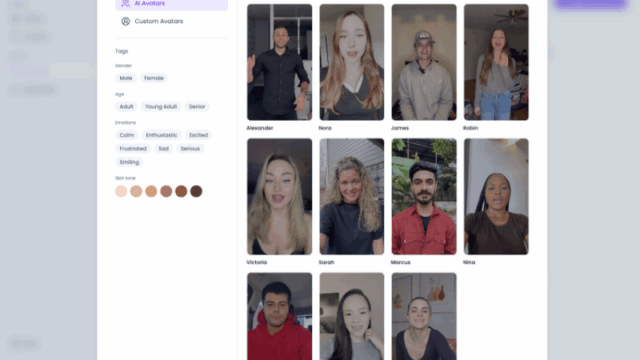This screenshot has height=360, width=640.
Task: Filter by Senior age tag
Action: (x=197, y=107)
